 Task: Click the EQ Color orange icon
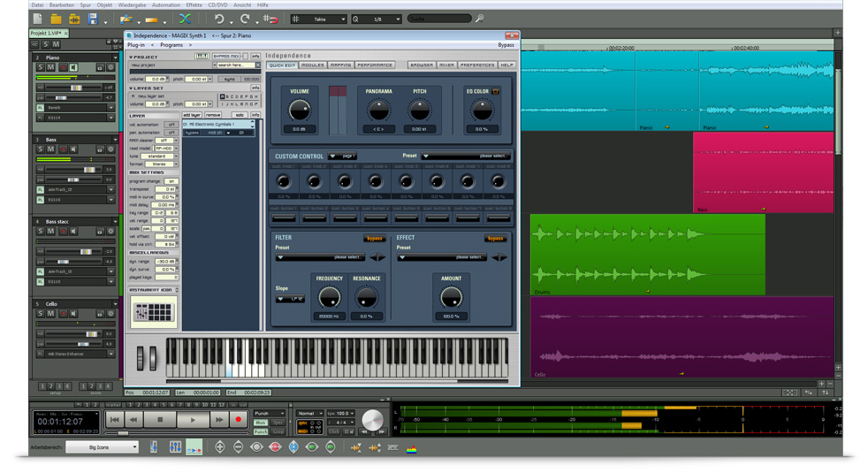click(496, 91)
